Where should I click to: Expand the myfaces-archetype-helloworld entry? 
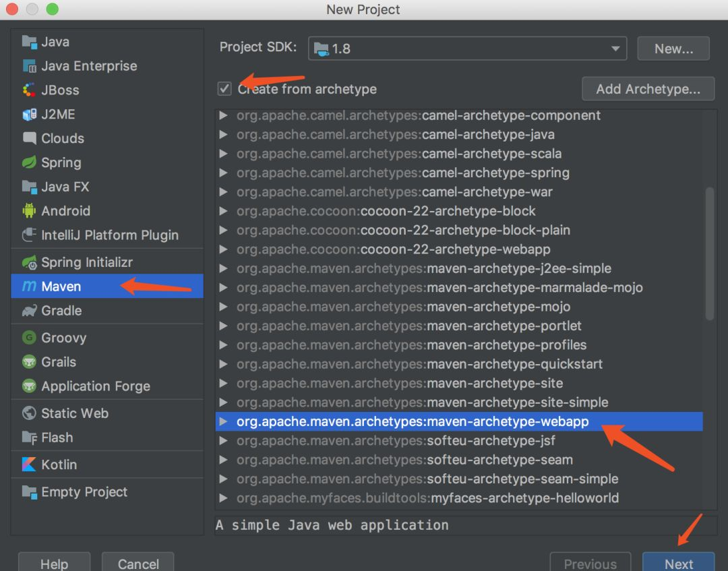[x=223, y=498]
